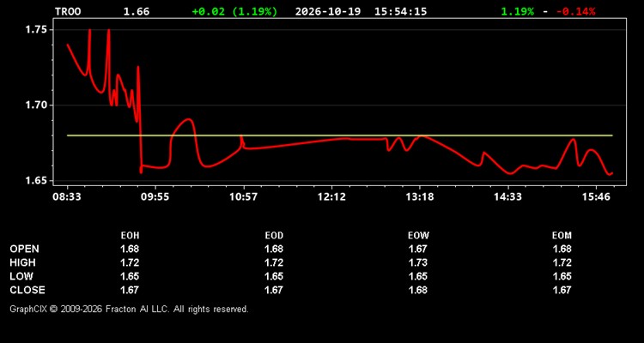Click the HIGH row label

point(22,262)
